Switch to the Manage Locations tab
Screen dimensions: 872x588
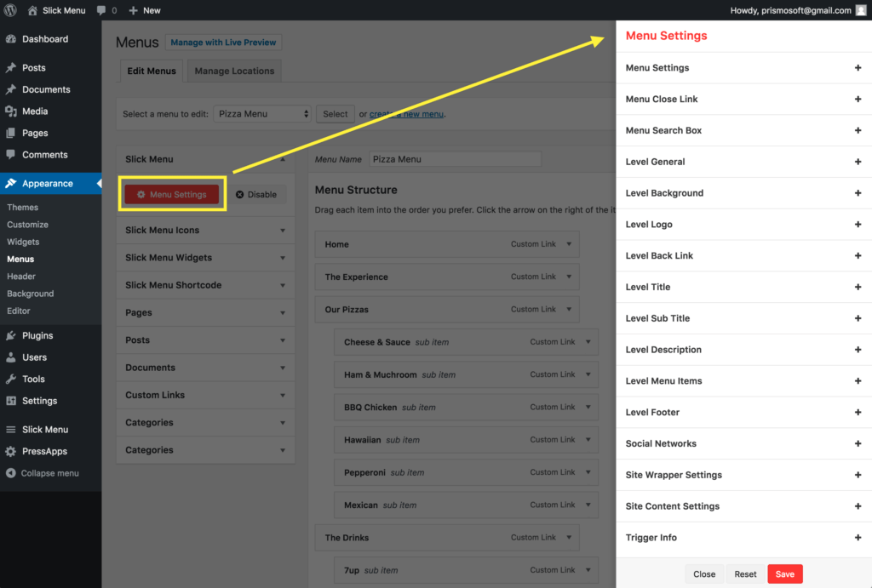coord(233,71)
